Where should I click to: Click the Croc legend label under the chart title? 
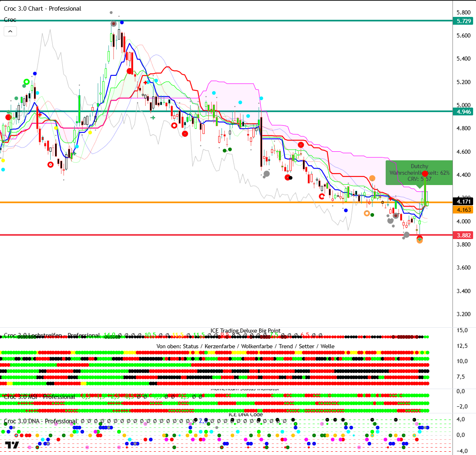click(10, 20)
